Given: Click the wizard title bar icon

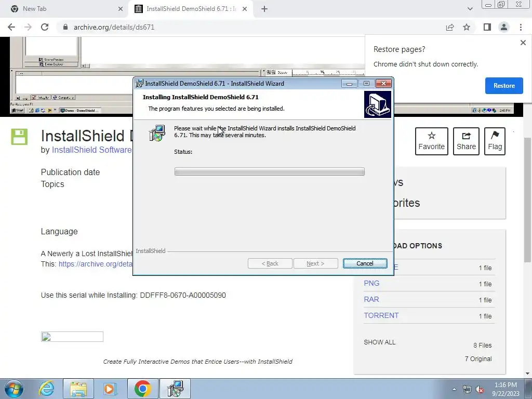Looking at the screenshot, I should click(x=139, y=84).
